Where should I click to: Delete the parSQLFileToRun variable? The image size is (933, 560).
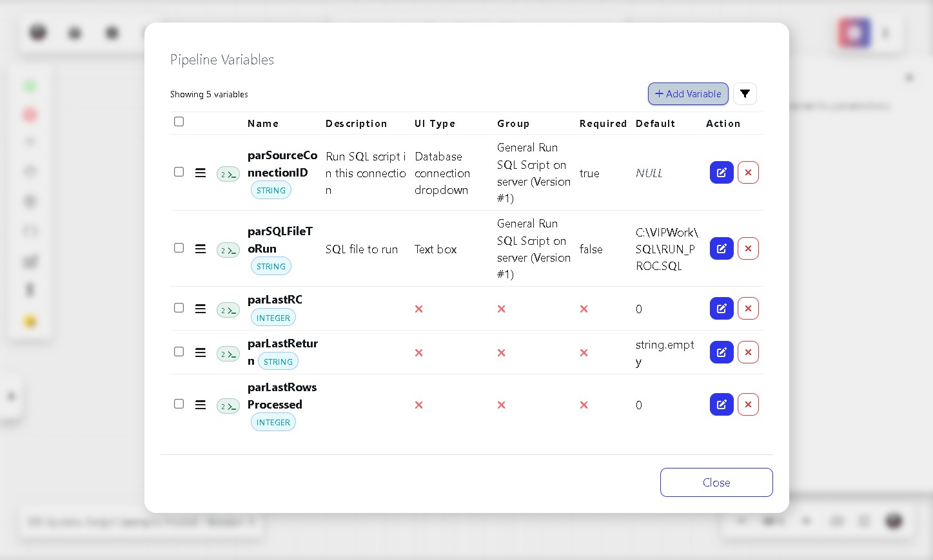tap(748, 249)
